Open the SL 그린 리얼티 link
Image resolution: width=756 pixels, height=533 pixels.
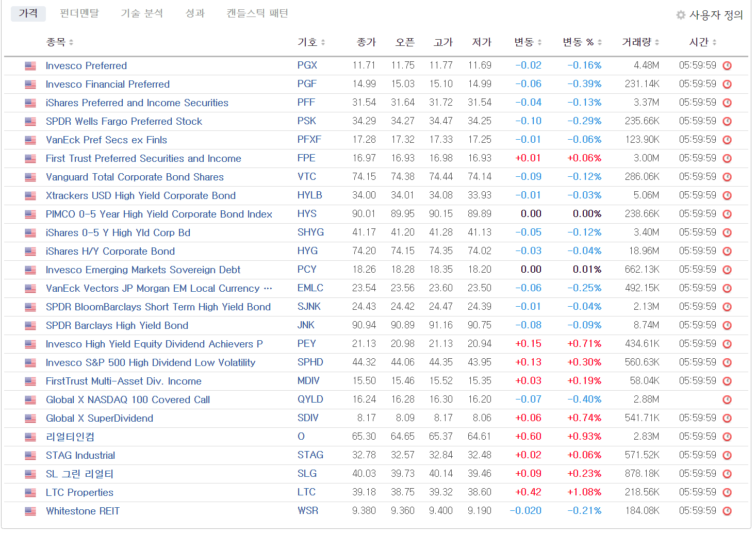pyautogui.click(x=79, y=474)
